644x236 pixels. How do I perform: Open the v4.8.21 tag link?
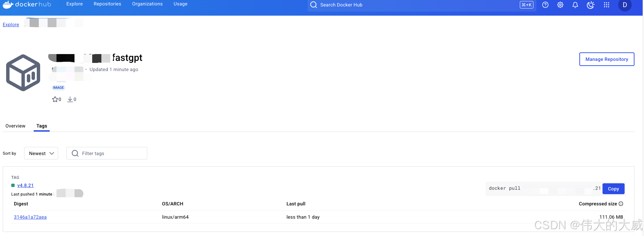point(26,185)
